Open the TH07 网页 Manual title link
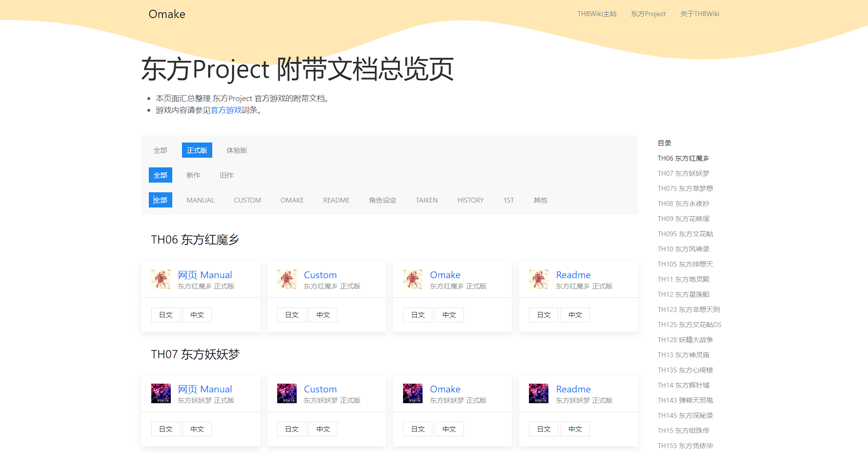 click(x=205, y=389)
